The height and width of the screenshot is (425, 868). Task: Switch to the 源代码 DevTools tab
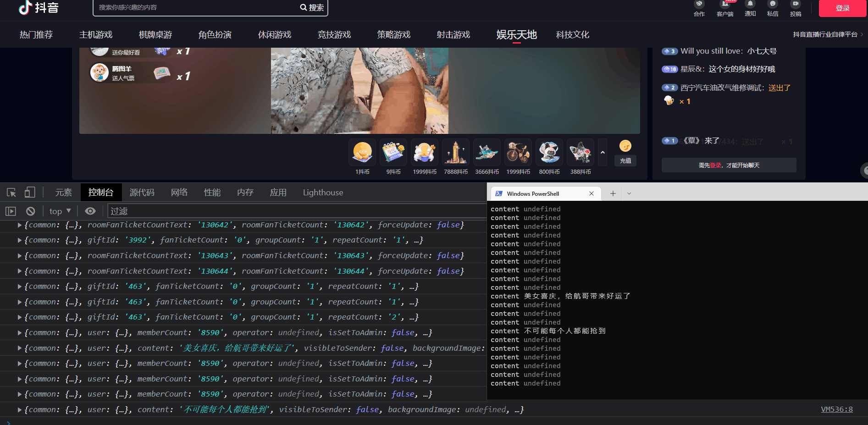coord(142,193)
